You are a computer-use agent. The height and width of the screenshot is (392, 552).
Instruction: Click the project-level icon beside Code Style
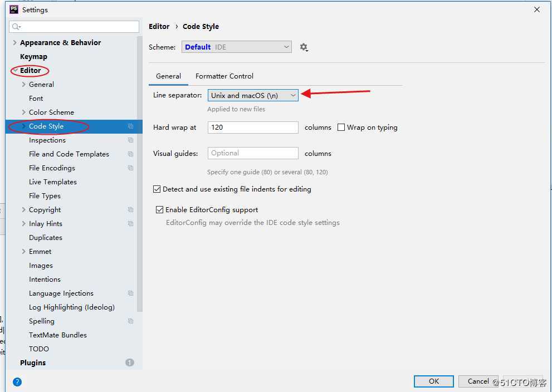130,126
